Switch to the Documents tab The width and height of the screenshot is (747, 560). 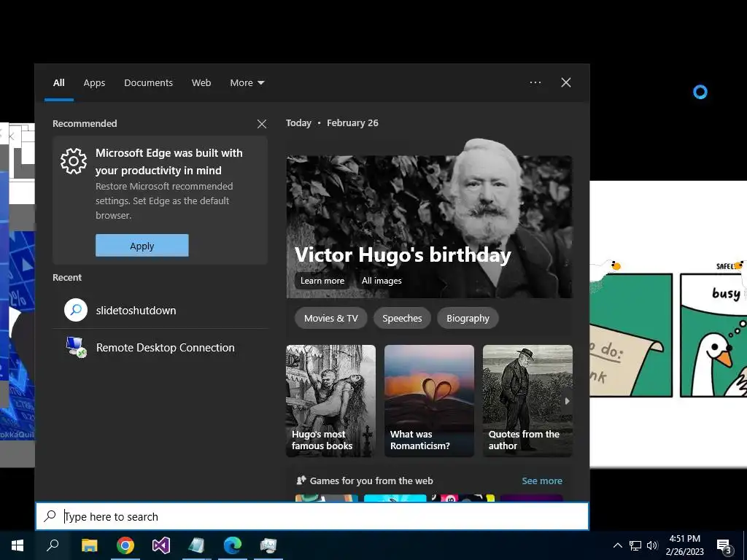coord(149,83)
